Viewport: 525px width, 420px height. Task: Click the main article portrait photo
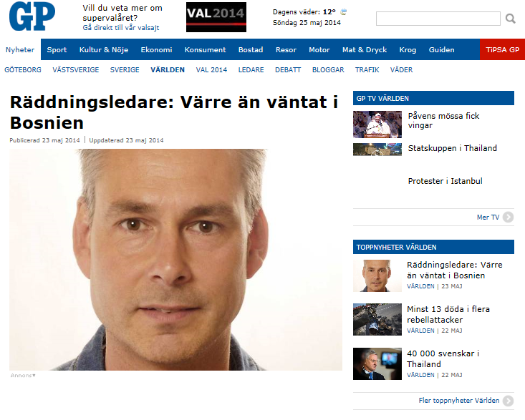[175, 260]
